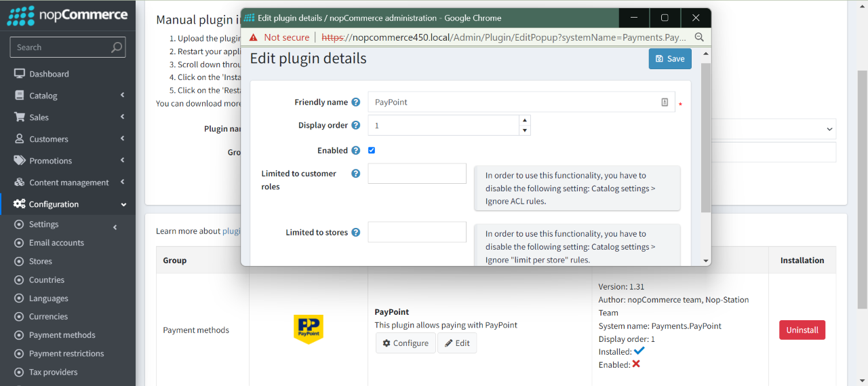This screenshot has width=868, height=386.
Task: Click the Stores circle icon in sidebar
Action: point(19,261)
